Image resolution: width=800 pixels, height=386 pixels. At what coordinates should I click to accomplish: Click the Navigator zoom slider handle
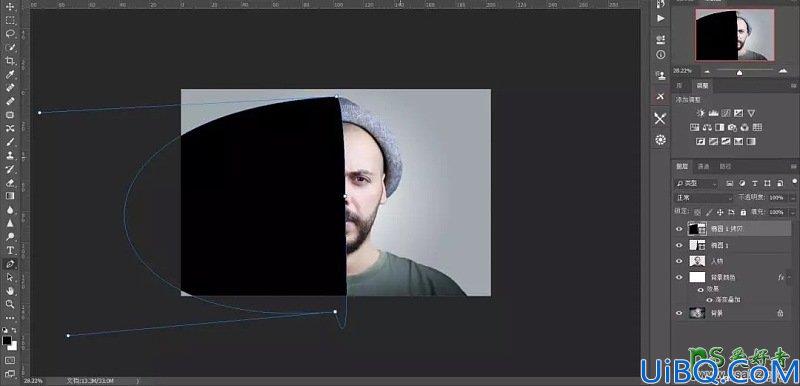coord(739,73)
